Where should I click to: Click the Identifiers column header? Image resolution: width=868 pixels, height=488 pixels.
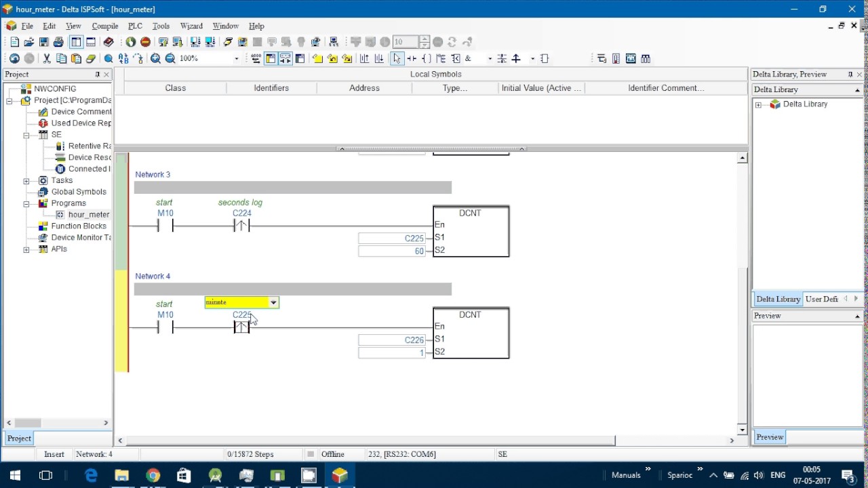click(271, 88)
